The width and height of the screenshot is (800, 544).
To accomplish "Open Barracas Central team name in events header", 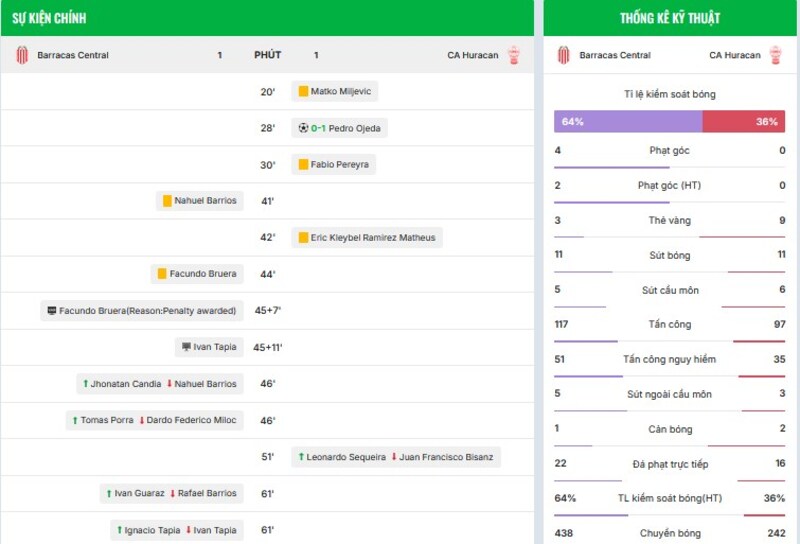I will click(73, 55).
